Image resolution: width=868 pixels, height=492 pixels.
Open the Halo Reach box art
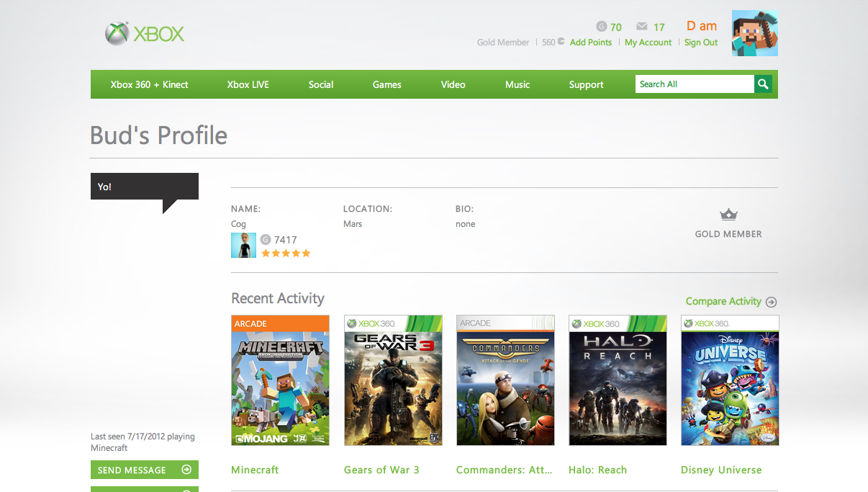tap(618, 380)
